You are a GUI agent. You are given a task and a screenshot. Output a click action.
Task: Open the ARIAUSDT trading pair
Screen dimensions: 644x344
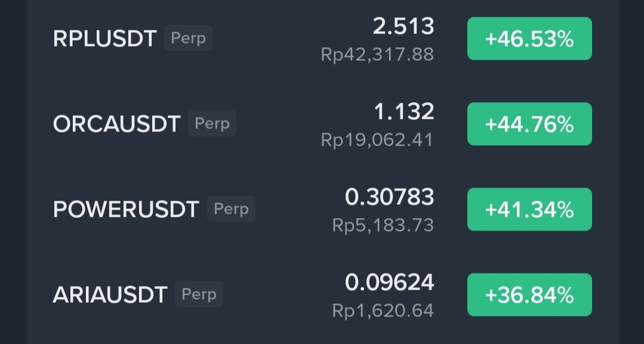point(110,294)
